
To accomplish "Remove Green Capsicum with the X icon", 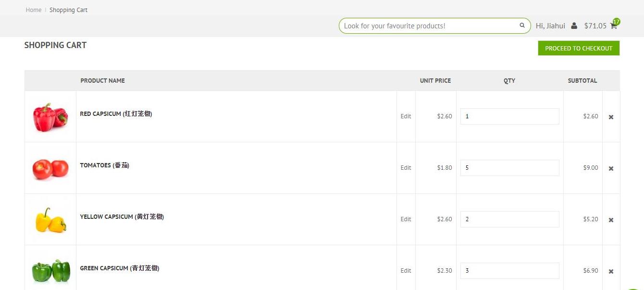I will pyautogui.click(x=611, y=271).
